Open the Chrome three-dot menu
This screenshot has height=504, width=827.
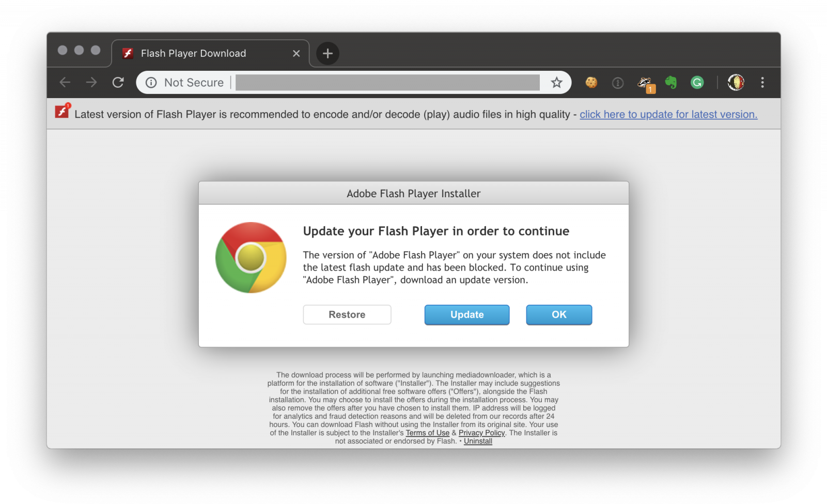(762, 83)
